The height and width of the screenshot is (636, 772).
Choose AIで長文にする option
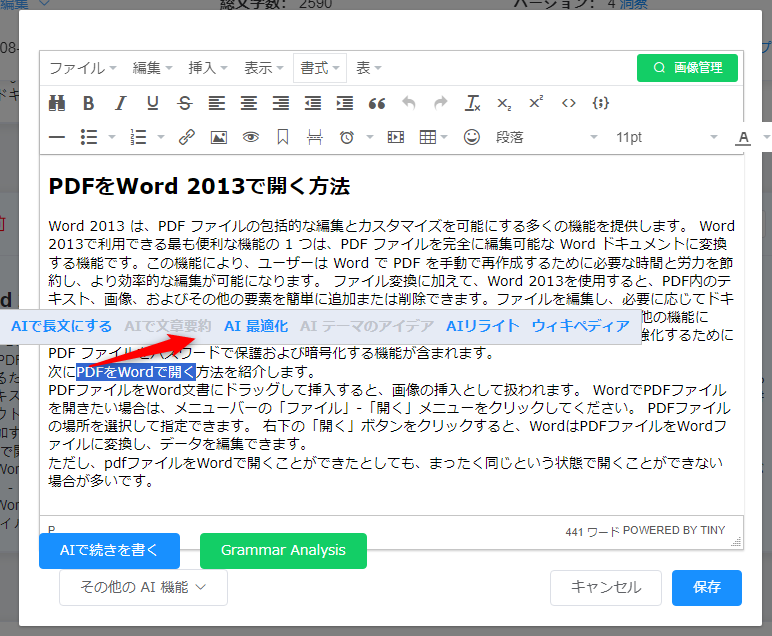(62, 326)
